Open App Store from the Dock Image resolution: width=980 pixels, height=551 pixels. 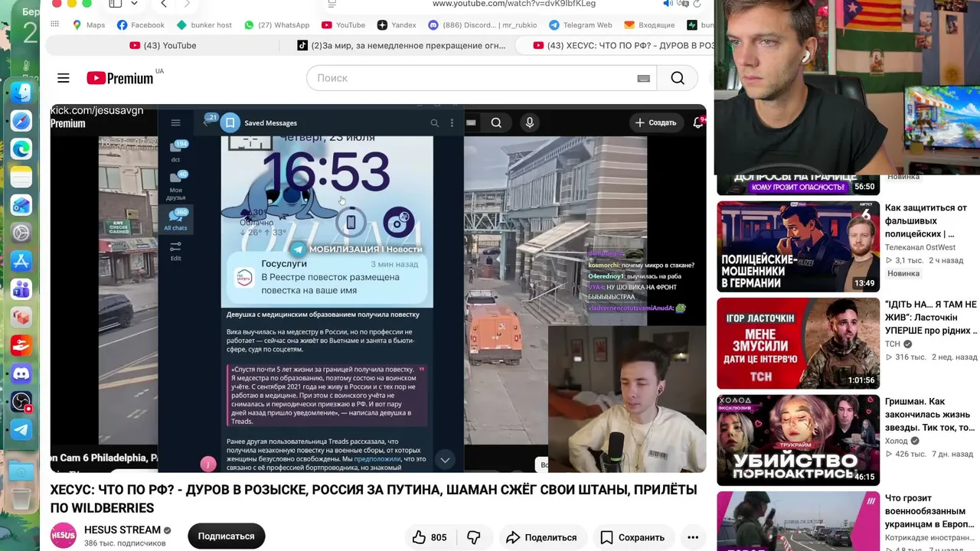click(21, 261)
